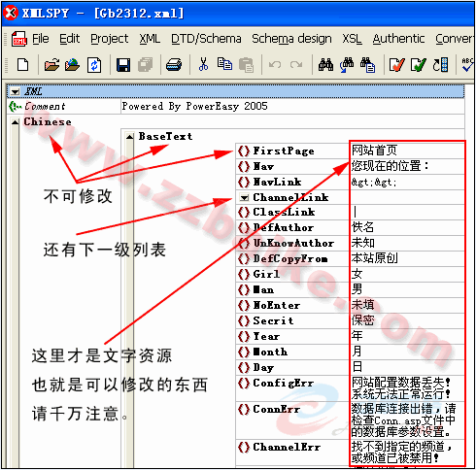This screenshot has width=476, height=470.
Task: Open the XSL menu
Action: click(352, 39)
